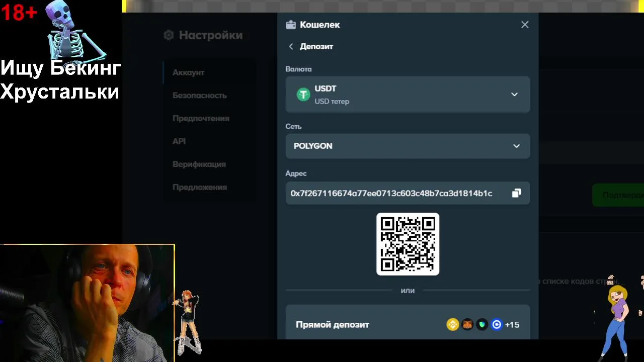Click the Настройки page title

211,35
